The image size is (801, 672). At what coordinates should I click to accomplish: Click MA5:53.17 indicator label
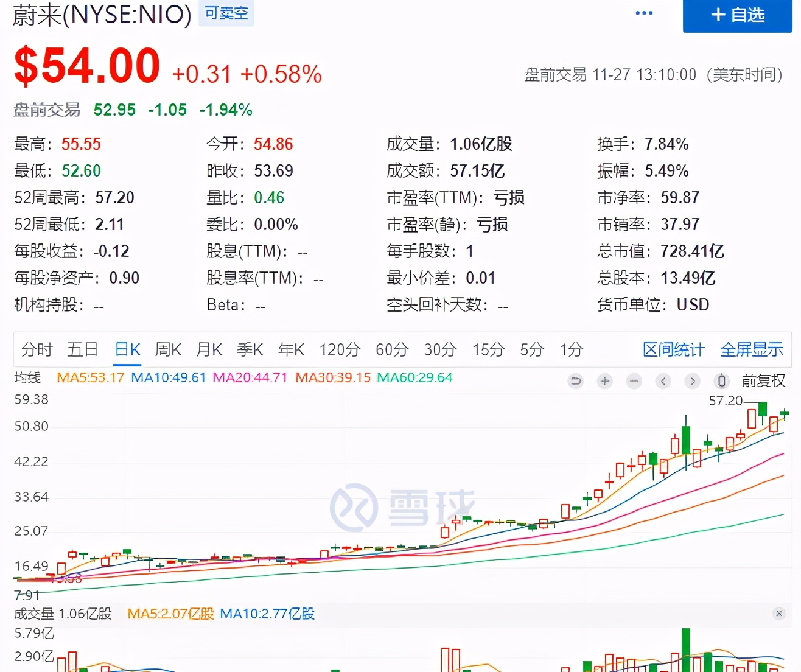point(90,377)
